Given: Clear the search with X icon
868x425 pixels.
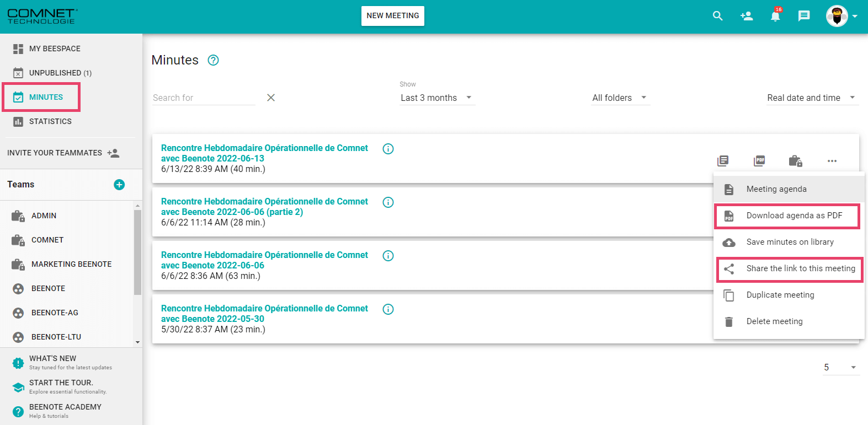Looking at the screenshot, I should click(271, 98).
